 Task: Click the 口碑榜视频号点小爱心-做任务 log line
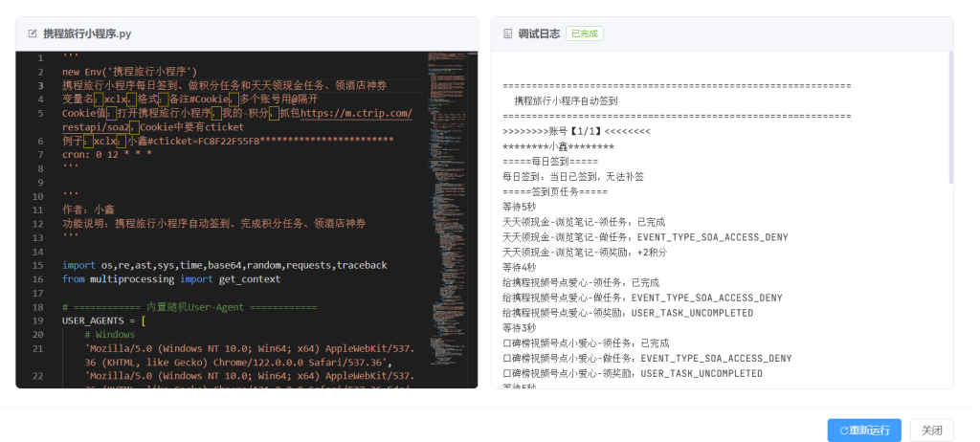click(x=647, y=358)
